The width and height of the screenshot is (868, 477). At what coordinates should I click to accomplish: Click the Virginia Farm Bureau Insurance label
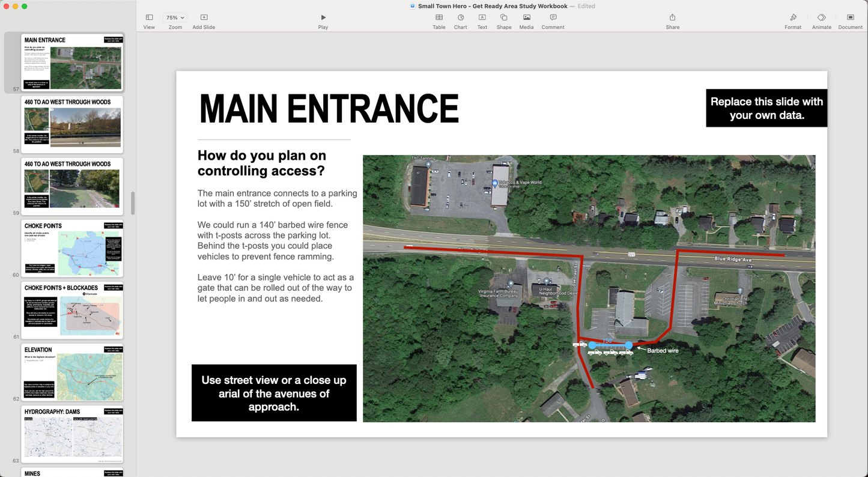pos(497,293)
